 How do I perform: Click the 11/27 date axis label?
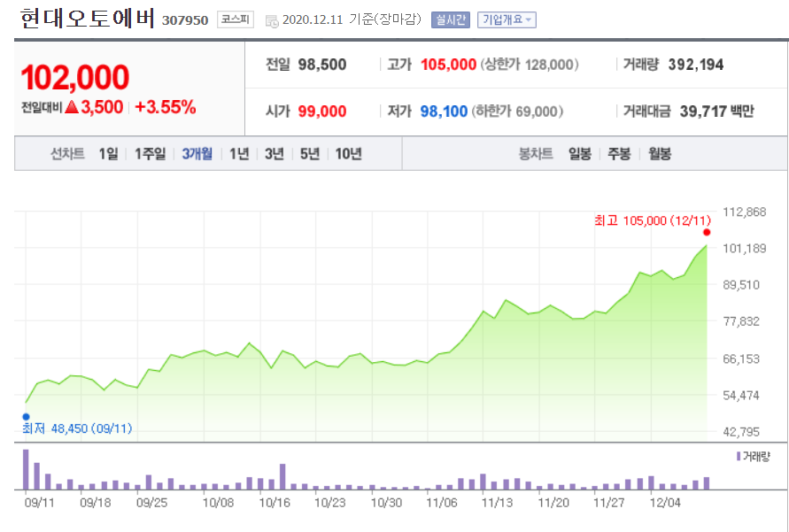(x=608, y=503)
